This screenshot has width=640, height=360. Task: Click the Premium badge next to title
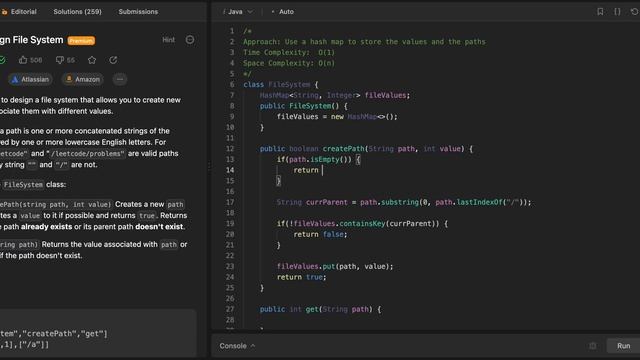point(81,40)
